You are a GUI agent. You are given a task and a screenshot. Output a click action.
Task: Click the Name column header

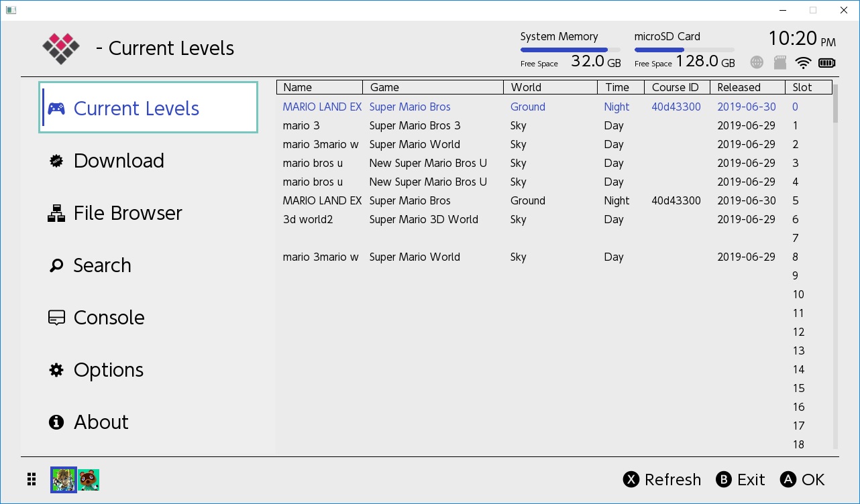click(x=319, y=87)
